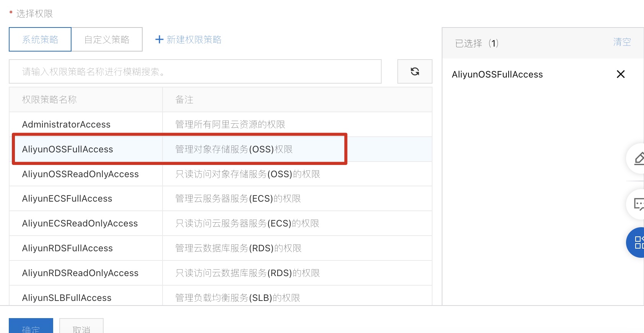The image size is (644, 333).
Task: Focus the policy name search field
Action: coord(195,71)
